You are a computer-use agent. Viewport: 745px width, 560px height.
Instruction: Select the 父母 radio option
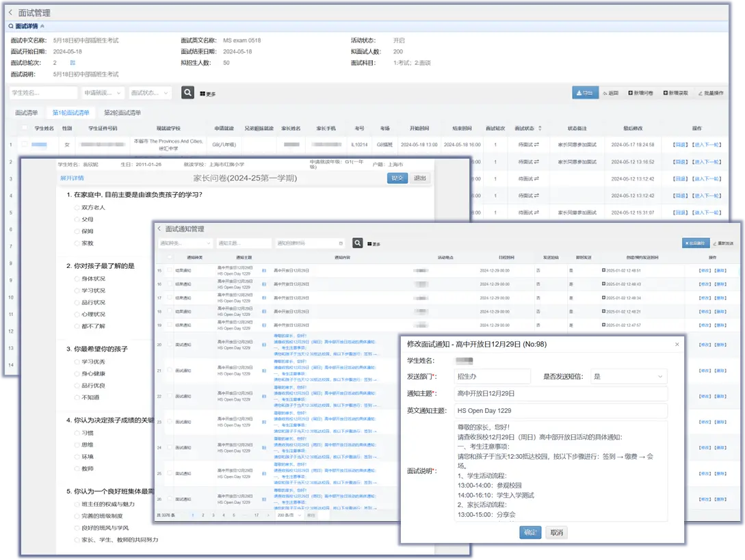77,219
